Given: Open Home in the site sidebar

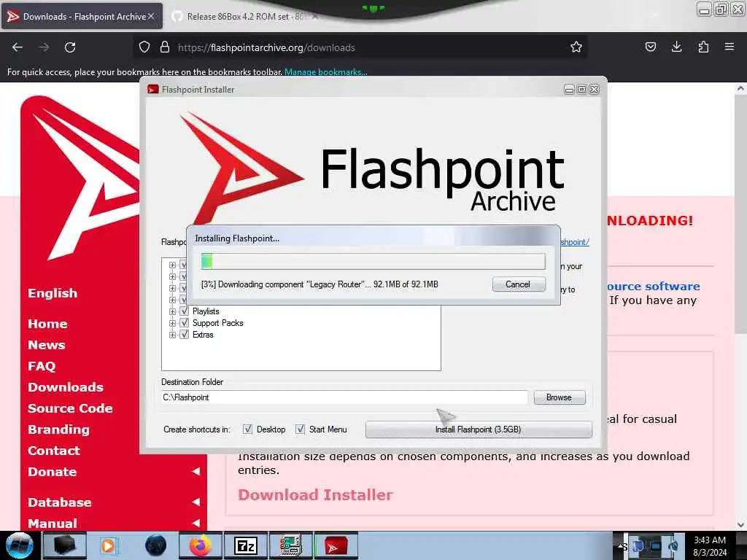Looking at the screenshot, I should [x=47, y=324].
